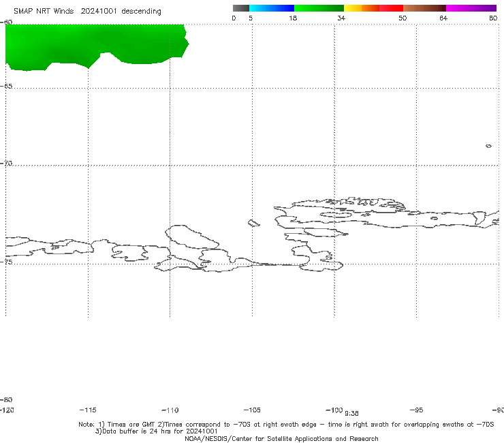Image resolution: width=504 pixels, height=443 pixels.
Task: Click the -95 longitude axis label
Action: pos(417,410)
